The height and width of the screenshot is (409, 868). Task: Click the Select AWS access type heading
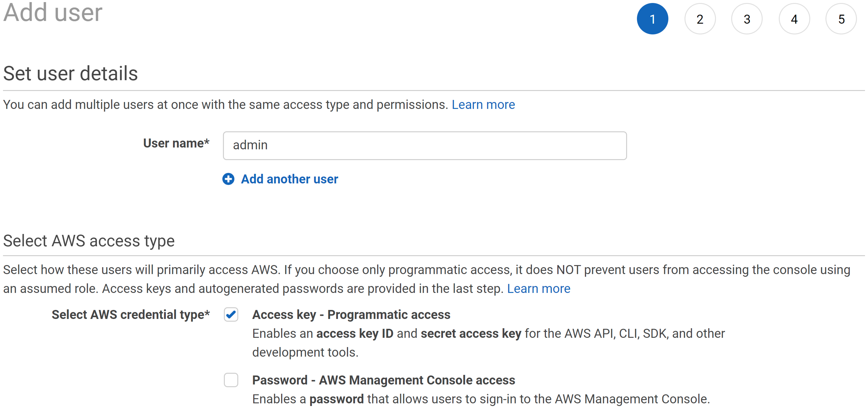pyautogui.click(x=89, y=241)
